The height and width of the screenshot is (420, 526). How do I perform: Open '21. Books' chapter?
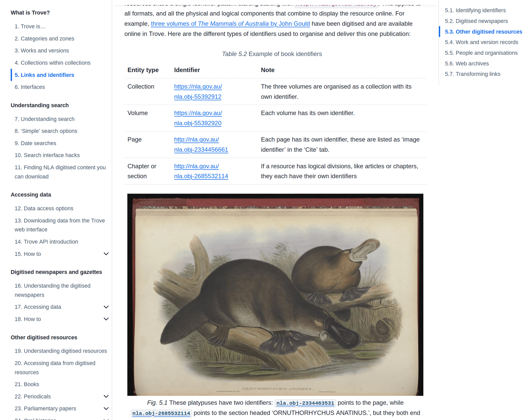click(27, 384)
